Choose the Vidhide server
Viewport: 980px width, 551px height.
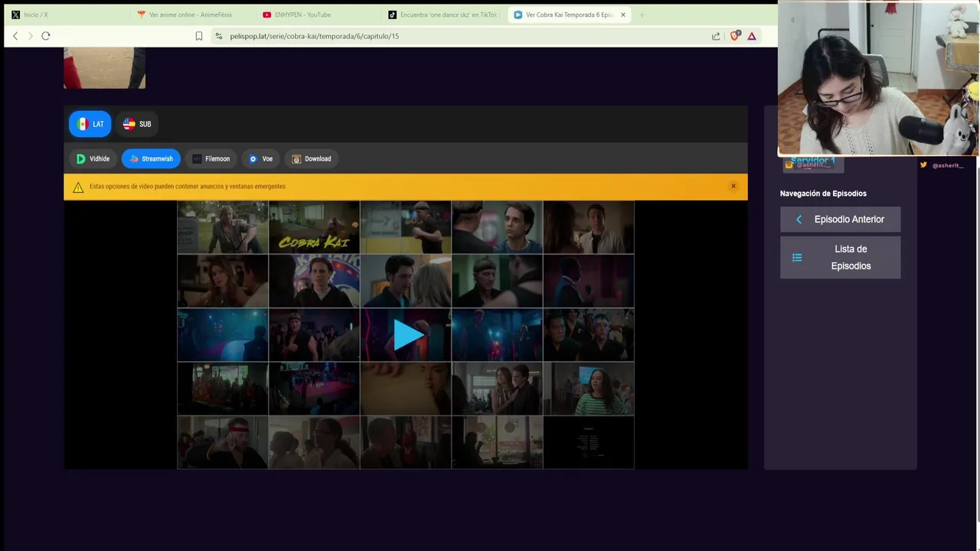(93, 158)
